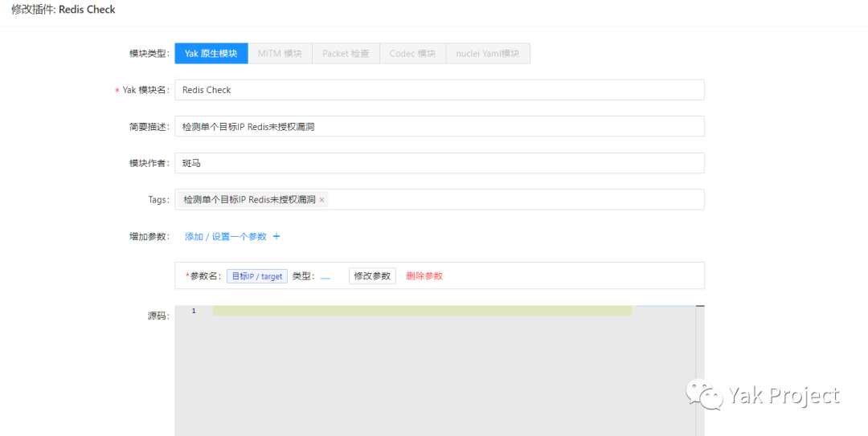Click the 修改插件: Redis Check title

(63, 10)
